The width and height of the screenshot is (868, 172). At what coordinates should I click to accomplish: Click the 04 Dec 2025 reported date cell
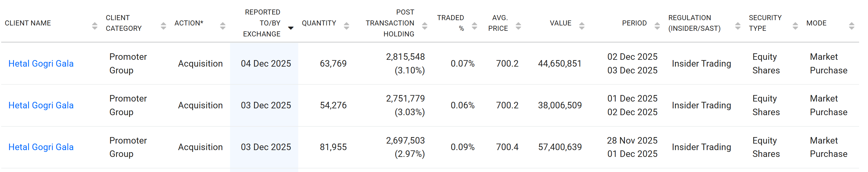pos(266,64)
